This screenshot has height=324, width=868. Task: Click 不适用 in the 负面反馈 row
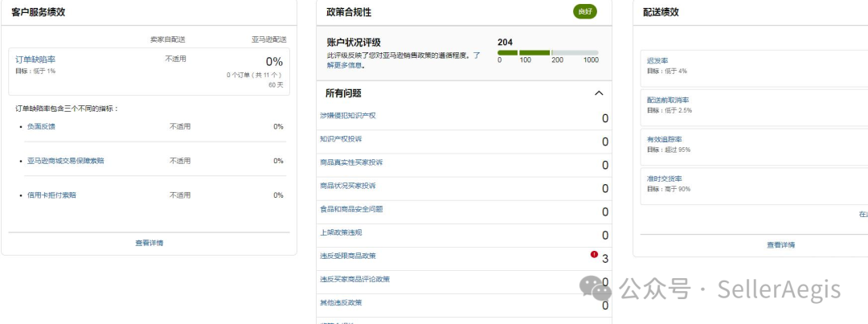tap(180, 126)
